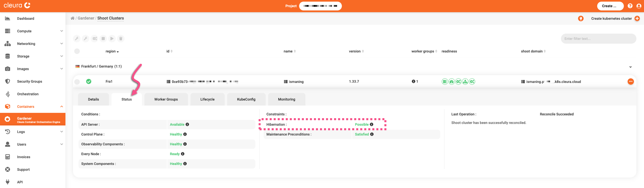Click the trash delete icon in toolbar
The width and height of the screenshot is (644, 188).
(x=121, y=39)
